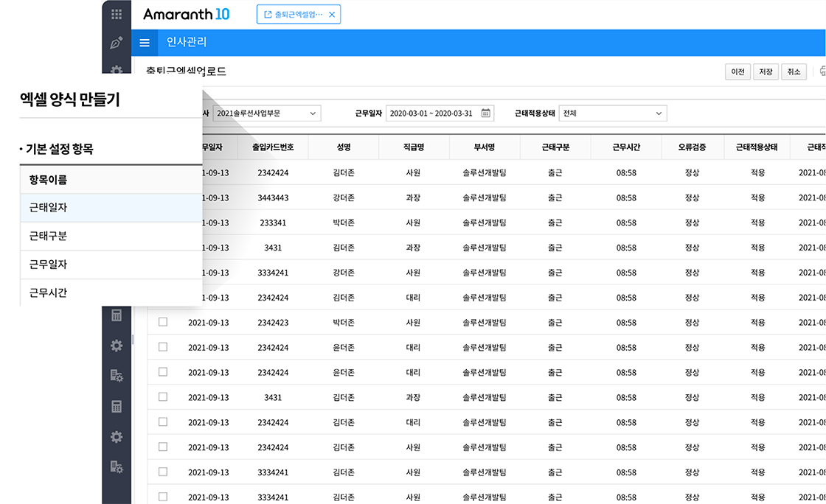Click the lower calculator icon in sidebar
This screenshot has width=826, height=504.
(x=117, y=406)
